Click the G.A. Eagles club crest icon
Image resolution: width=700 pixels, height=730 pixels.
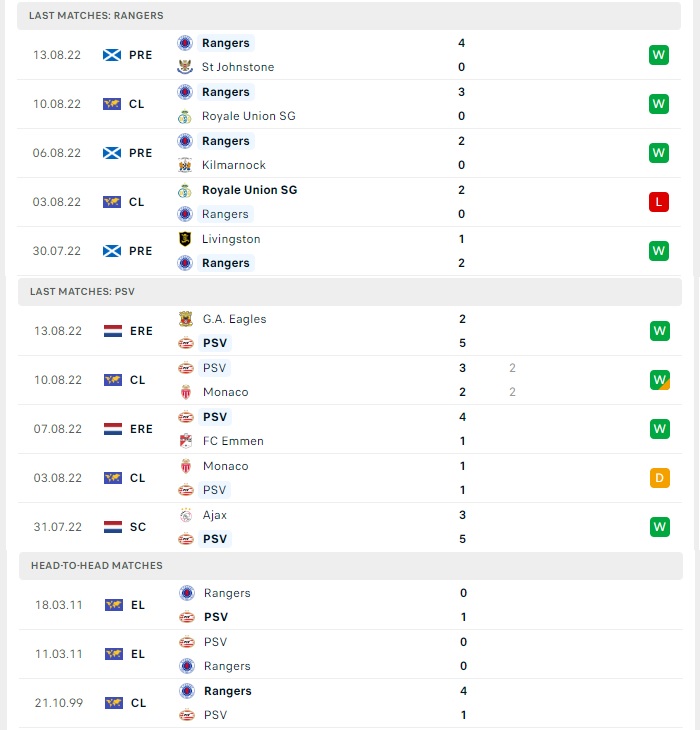(x=186, y=319)
